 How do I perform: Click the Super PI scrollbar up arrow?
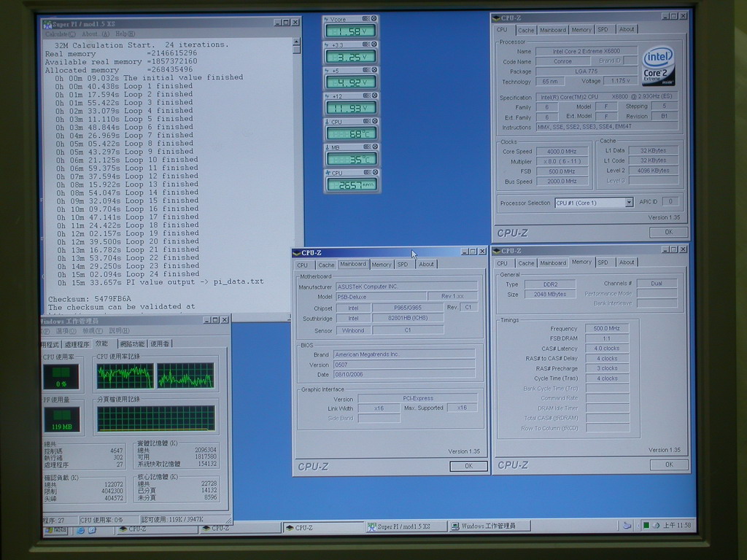pyautogui.click(x=296, y=42)
